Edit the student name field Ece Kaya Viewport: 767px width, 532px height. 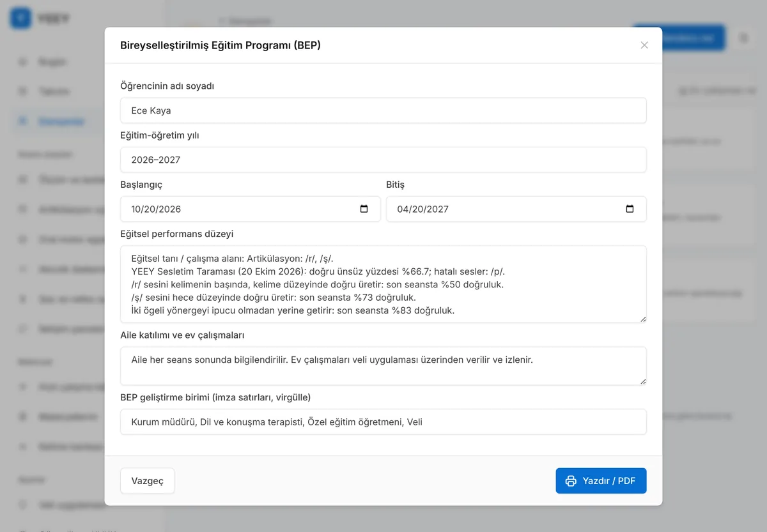point(383,110)
